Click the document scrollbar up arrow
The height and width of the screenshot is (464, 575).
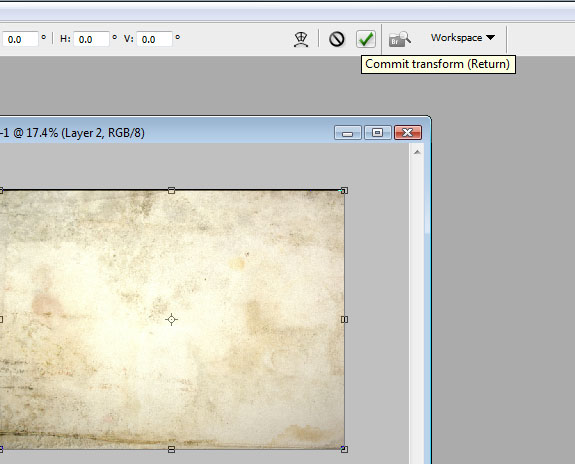pos(417,152)
